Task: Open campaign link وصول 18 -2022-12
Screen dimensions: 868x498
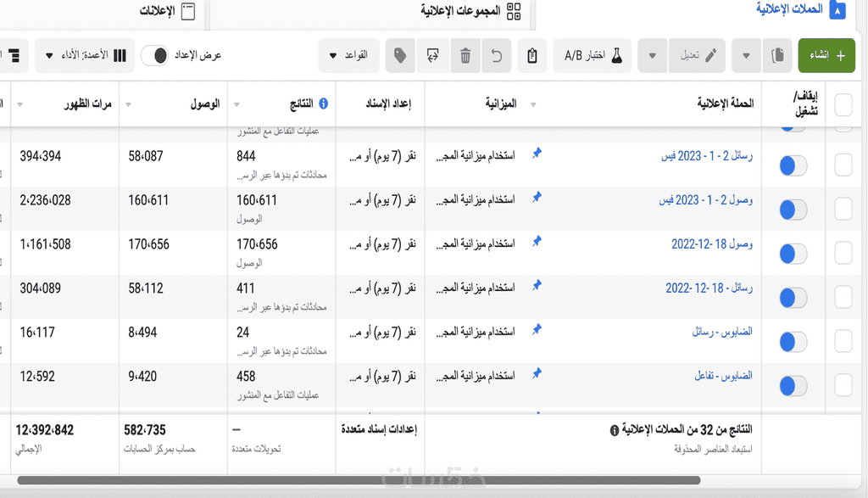Action: coord(712,244)
